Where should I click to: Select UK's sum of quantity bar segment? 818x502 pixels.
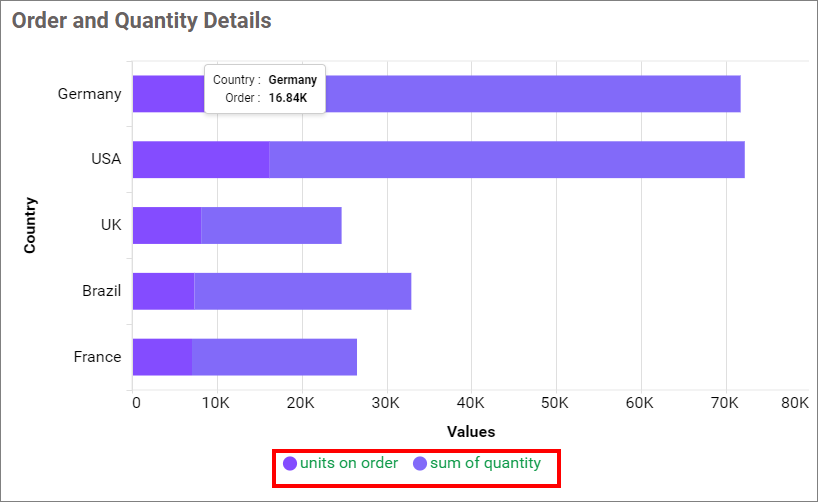coord(270,226)
